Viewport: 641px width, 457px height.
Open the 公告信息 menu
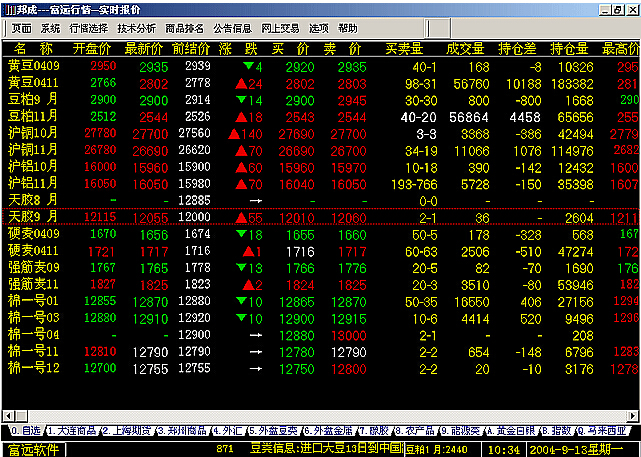coord(233,28)
